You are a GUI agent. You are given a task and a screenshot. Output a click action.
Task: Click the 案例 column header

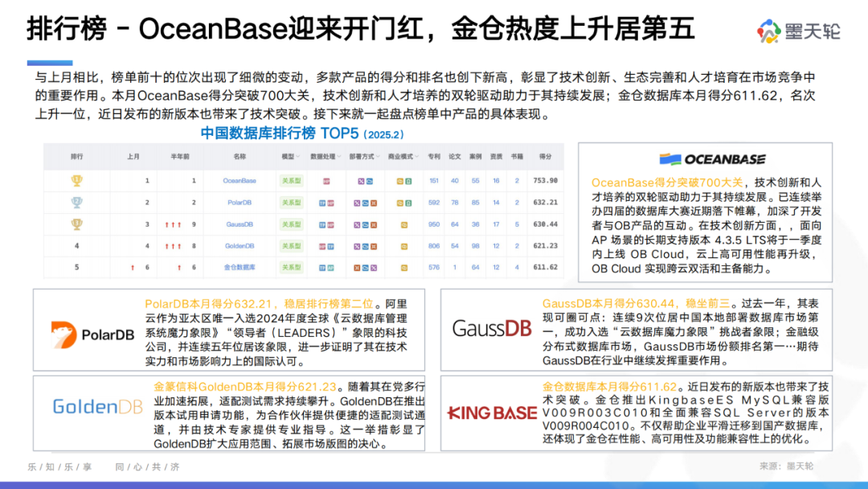coord(476,157)
